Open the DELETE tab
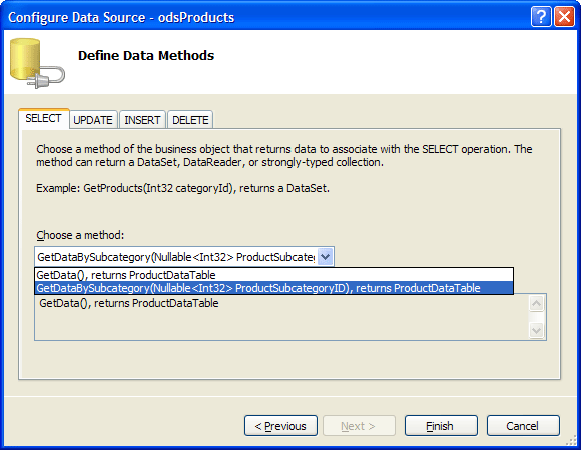Viewport: 581px width, 450px height. click(190, 120)
